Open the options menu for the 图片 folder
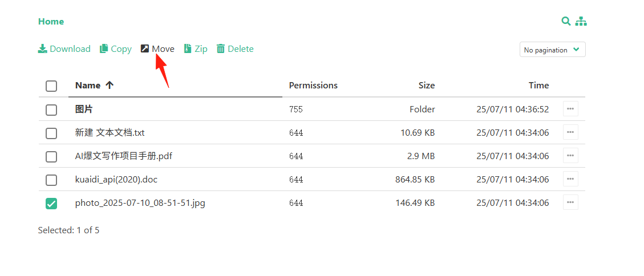 (x=570, y=109)
